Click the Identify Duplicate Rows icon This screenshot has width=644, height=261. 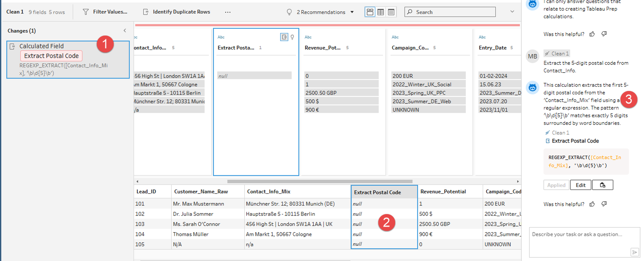146,12
